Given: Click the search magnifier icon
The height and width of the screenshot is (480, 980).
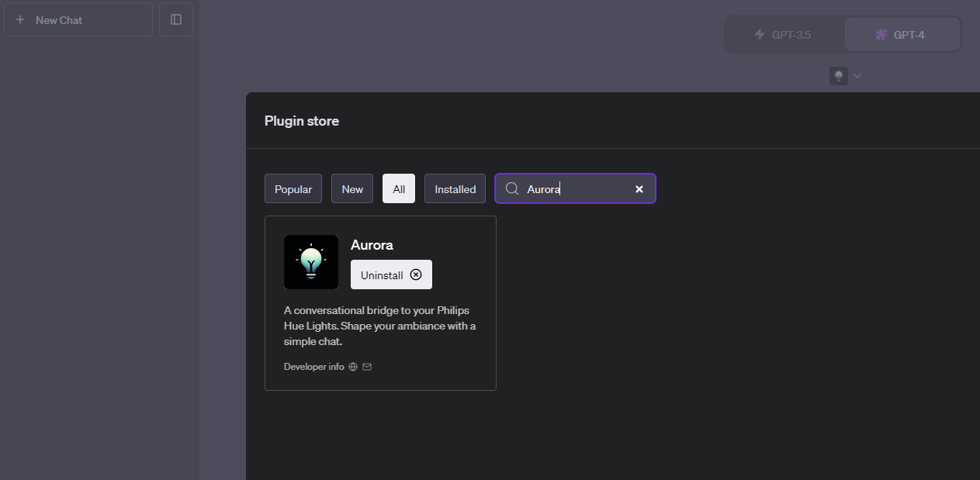Looking at the screenshot, I should pyautogui.click(x=512, y=188).
